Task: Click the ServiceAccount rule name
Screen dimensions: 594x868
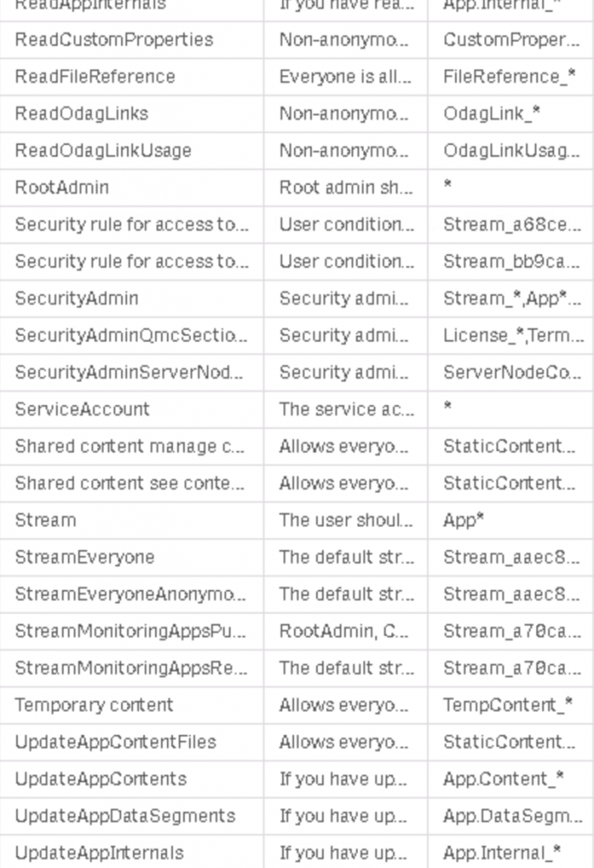Action: pyautogui.click(x=82, y=409)
